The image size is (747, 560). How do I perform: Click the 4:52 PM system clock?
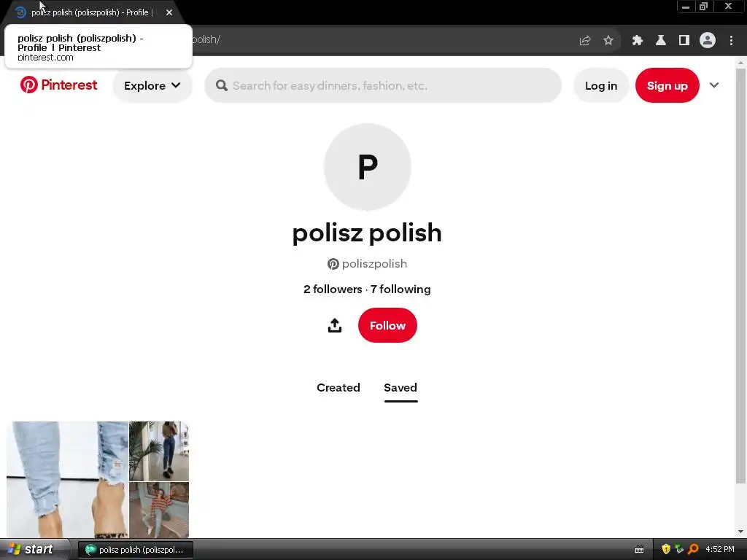720,549
